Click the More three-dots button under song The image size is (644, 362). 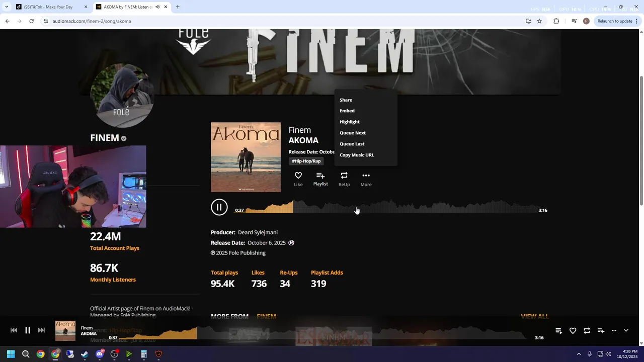click(x=366, y=178)
